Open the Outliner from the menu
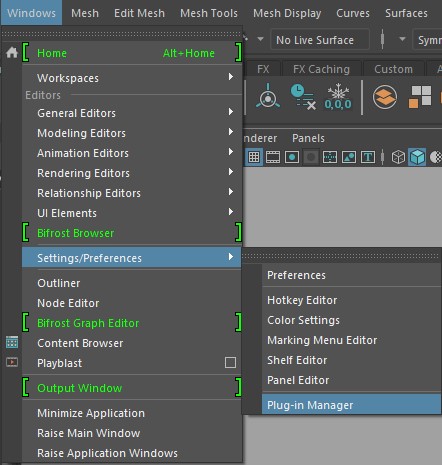This screenshot has width=442, height=465. coord(132,283)
